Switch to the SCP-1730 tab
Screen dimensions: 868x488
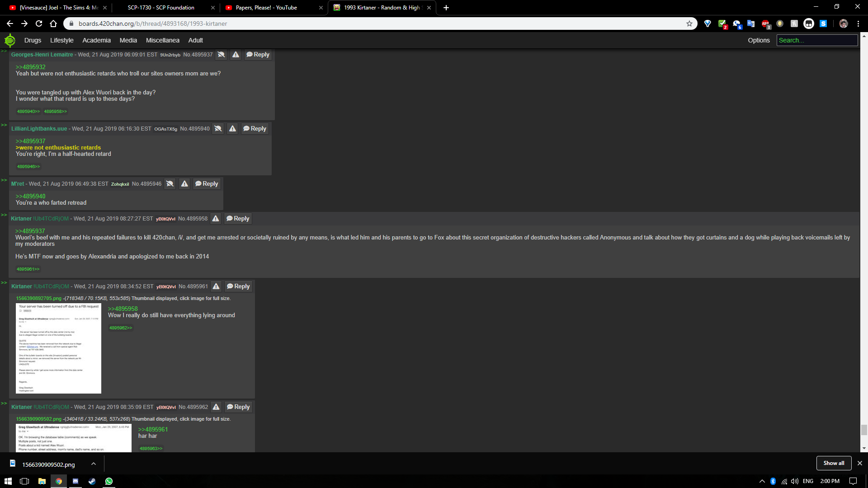161,8
